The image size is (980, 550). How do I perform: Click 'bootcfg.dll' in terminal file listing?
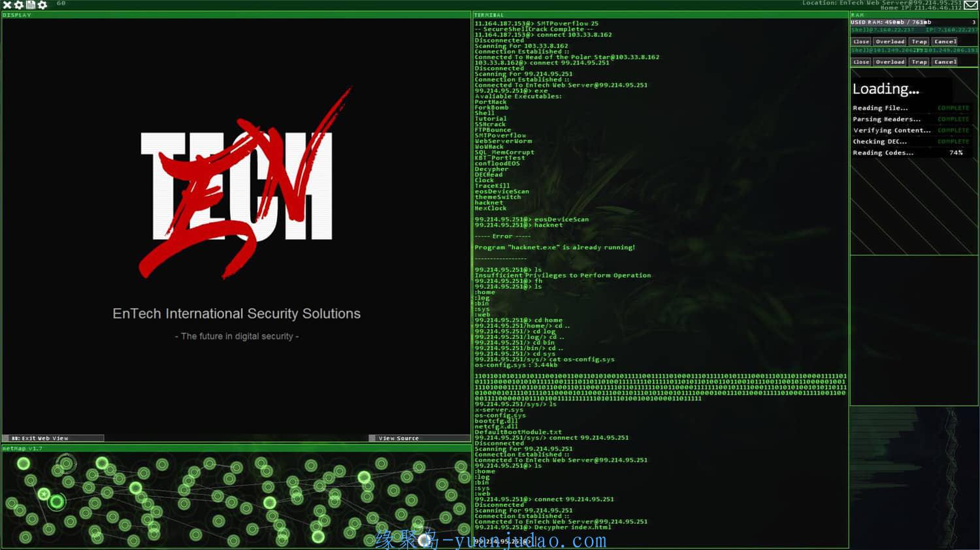[497, 421]
